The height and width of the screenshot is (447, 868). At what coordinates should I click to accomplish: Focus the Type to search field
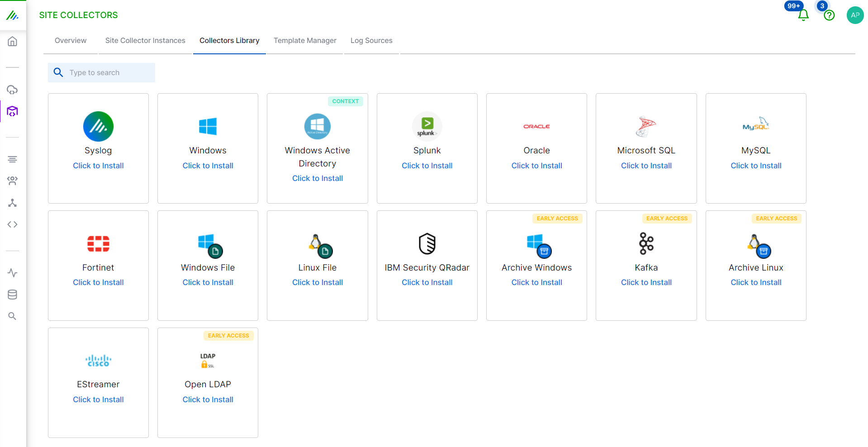click(x=101, y=72)
